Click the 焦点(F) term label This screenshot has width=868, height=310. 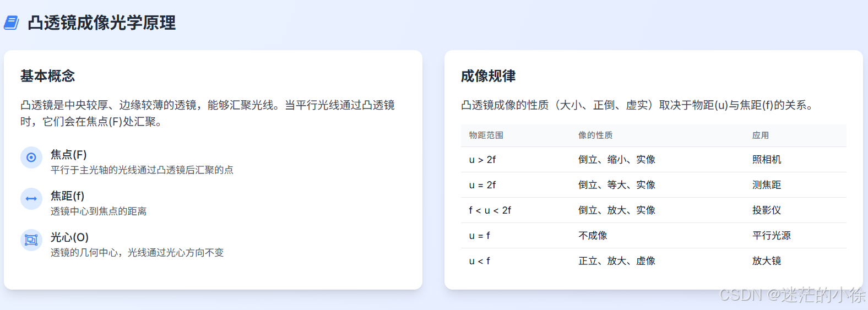69,155
